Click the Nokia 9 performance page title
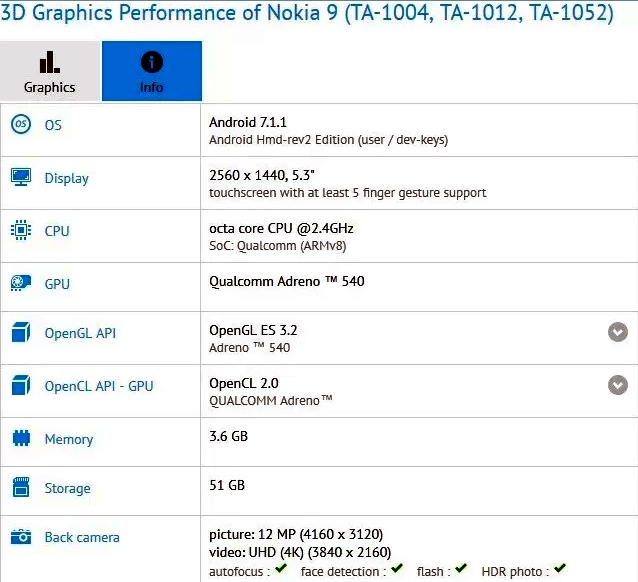 coord(307,13)
